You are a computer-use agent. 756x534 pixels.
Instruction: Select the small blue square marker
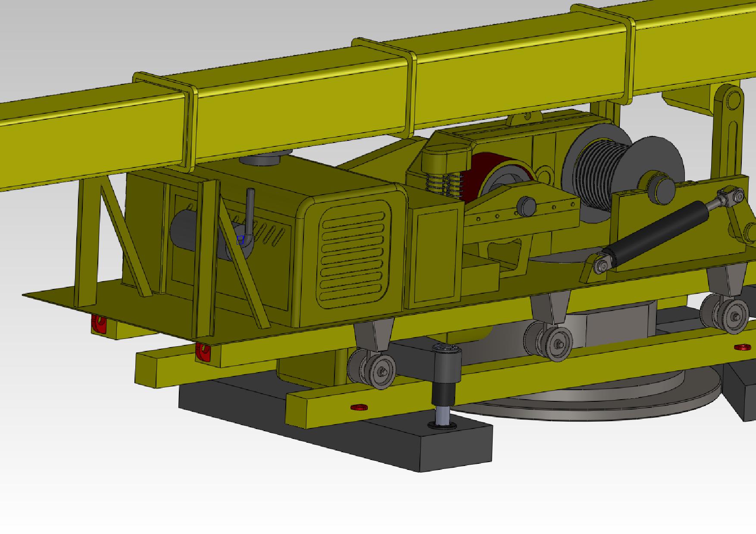241,240
